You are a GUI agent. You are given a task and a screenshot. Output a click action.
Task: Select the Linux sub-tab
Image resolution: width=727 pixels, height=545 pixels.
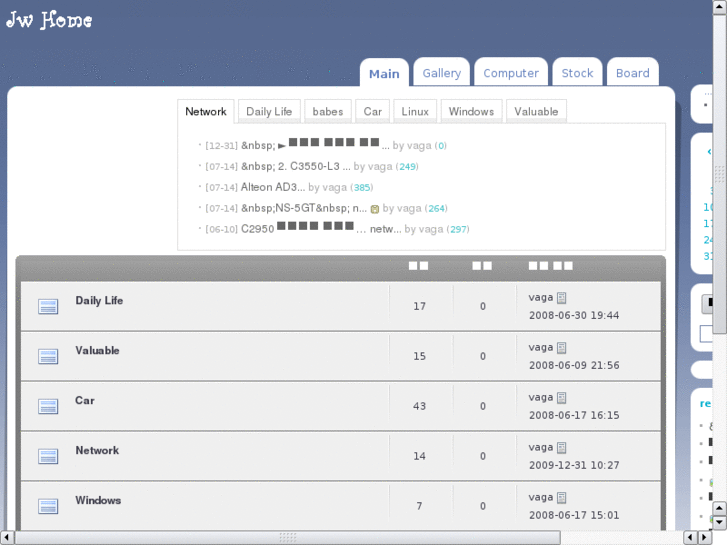click(415, 111)
